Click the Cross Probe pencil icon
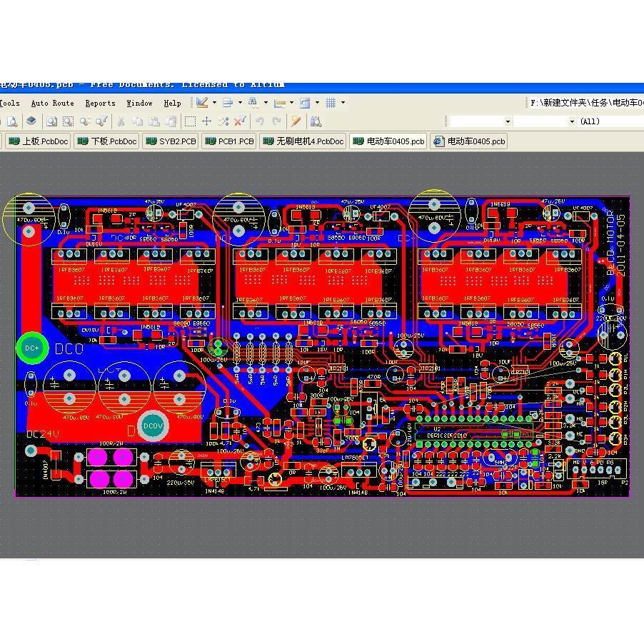 tap(296, 121)
